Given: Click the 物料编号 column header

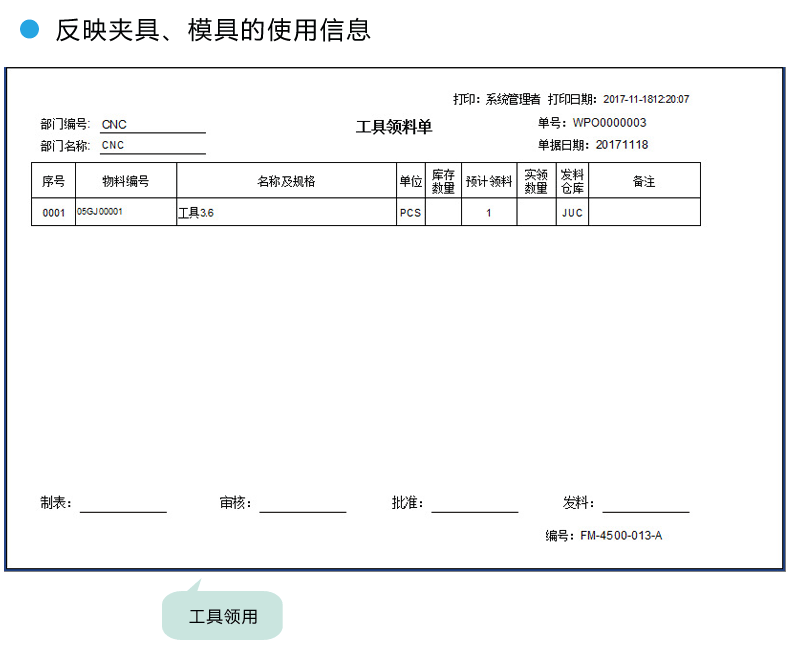Looking at the screenshot, I should [126, 181].
